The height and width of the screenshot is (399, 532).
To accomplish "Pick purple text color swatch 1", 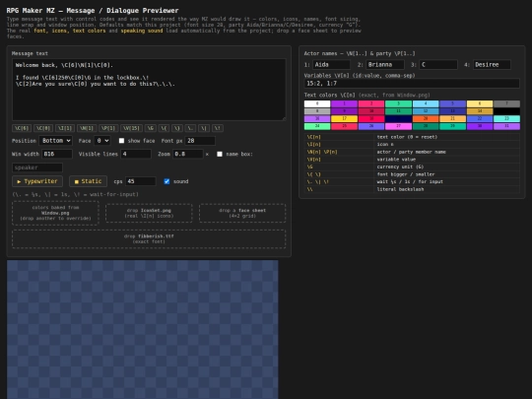I will click(x=345, y=103).
